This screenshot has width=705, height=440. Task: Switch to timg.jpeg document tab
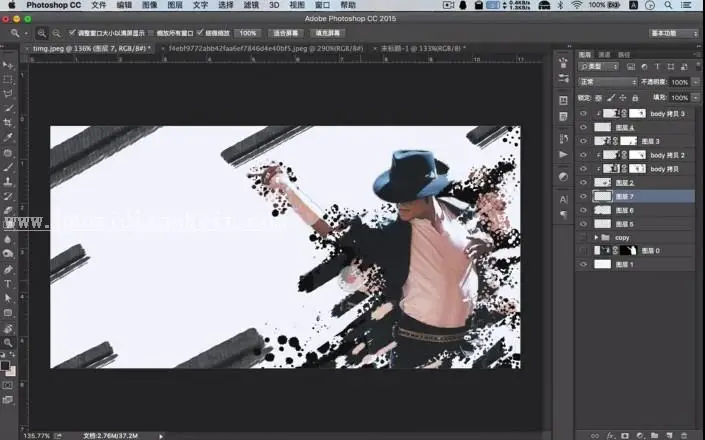tap(91, 49)
